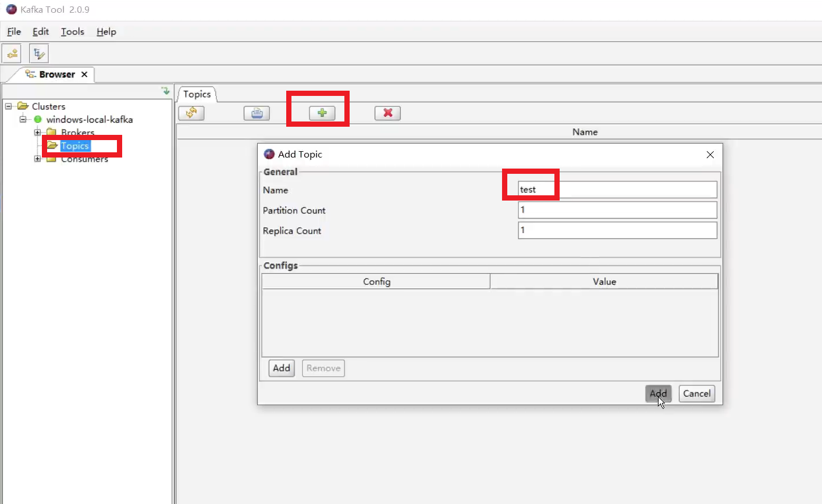The width and height of the screenshot is (822, 504).
Task: Collapse the windows-local-kafka node
Action: click(x=23, y=120)
